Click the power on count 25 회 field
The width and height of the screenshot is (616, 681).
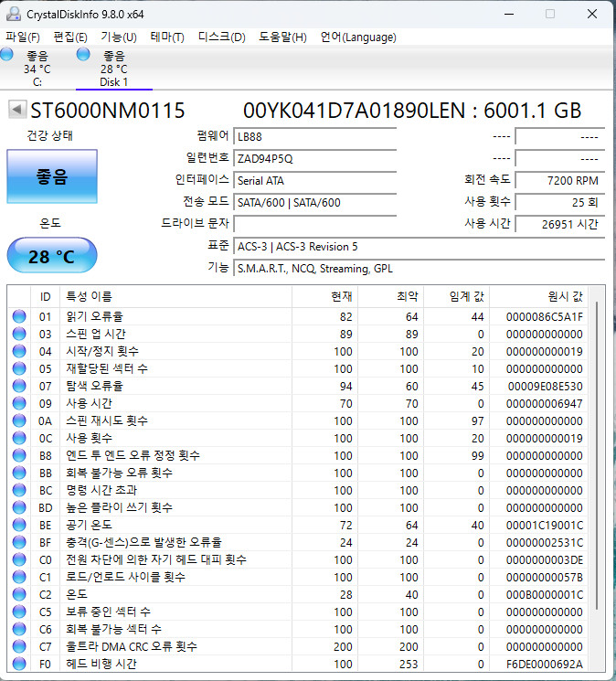[559, 202]
